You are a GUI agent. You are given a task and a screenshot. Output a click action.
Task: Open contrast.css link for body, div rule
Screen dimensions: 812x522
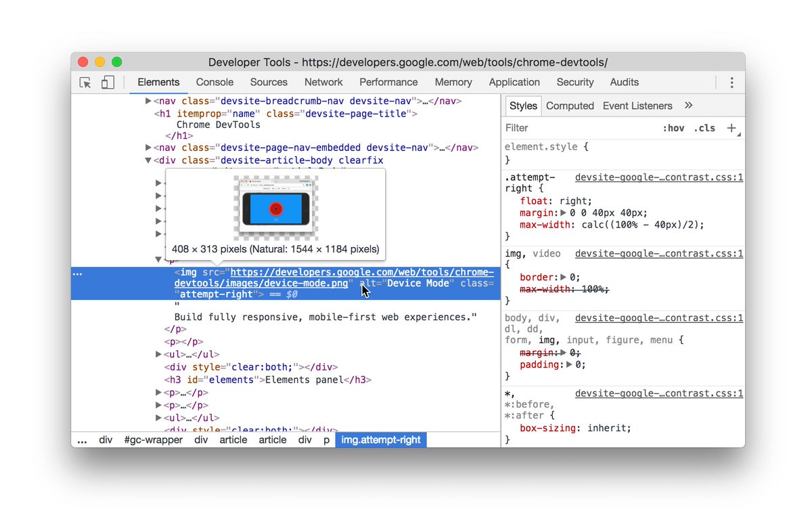(x=659, y=318)
